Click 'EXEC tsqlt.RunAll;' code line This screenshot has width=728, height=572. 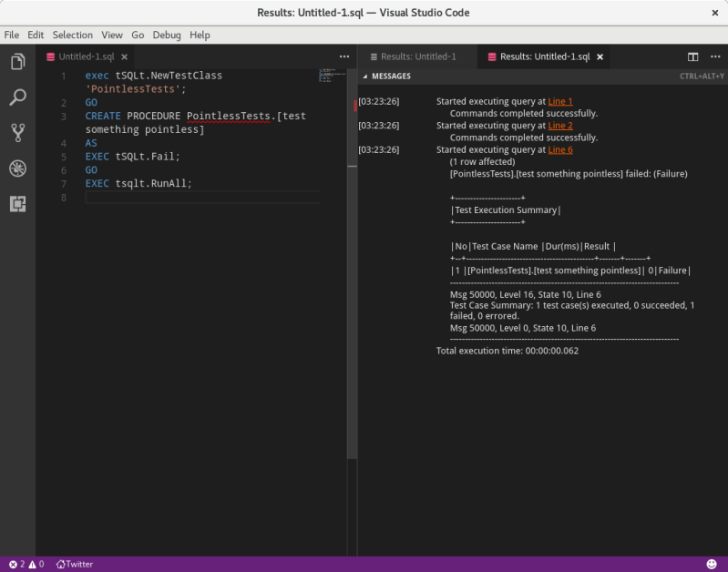point(138,183)
